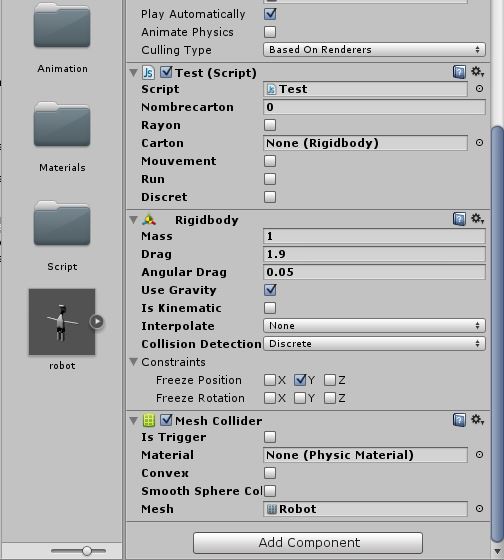Click the scrollbar down arrow
Image resolution: width=504 pixels, height=560 pixels.
pyautogui.click(x=497, y=552)
